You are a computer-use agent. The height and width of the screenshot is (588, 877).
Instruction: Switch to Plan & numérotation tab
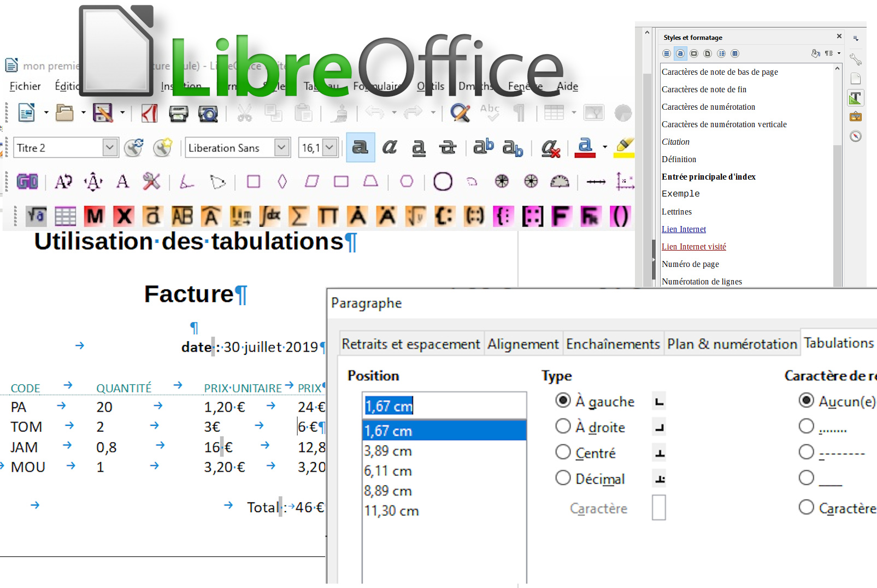(732, 344)
